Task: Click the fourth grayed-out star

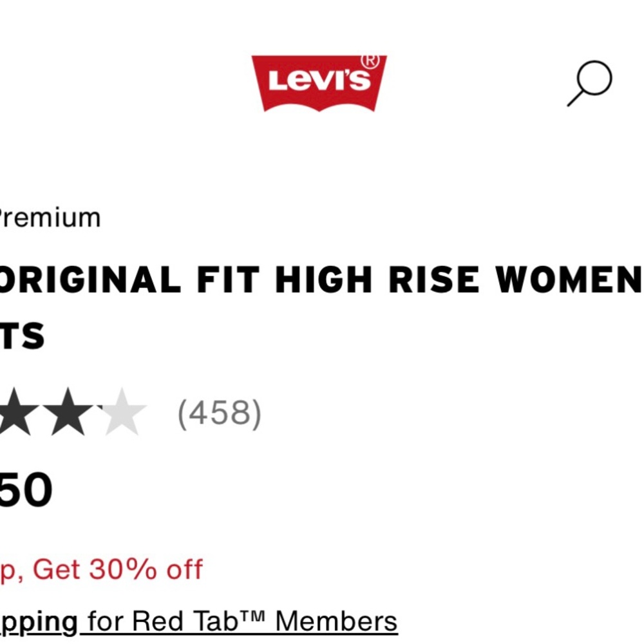Action: pyautogui.click(x=121, y=411)
